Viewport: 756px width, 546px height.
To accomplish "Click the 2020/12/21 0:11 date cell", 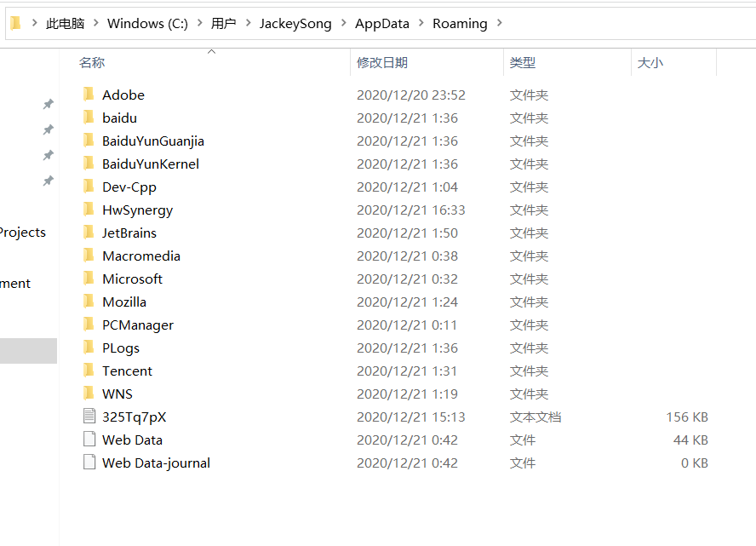I will 408,325.
